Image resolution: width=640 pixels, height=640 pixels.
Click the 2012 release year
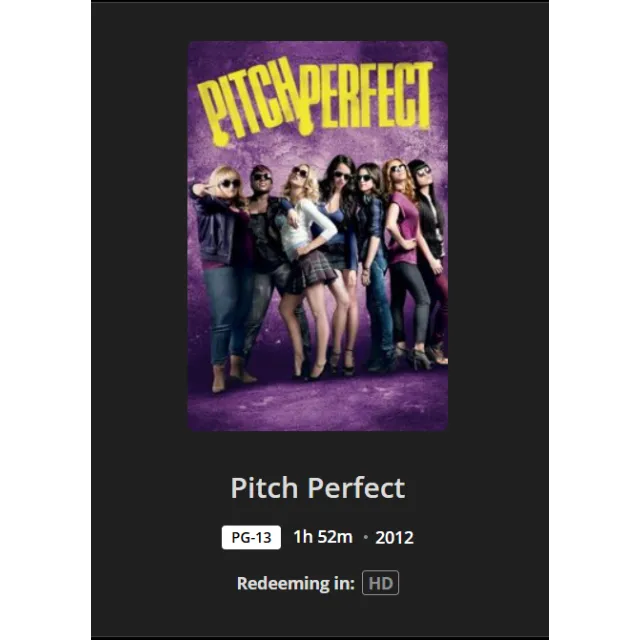coord(394,538)
